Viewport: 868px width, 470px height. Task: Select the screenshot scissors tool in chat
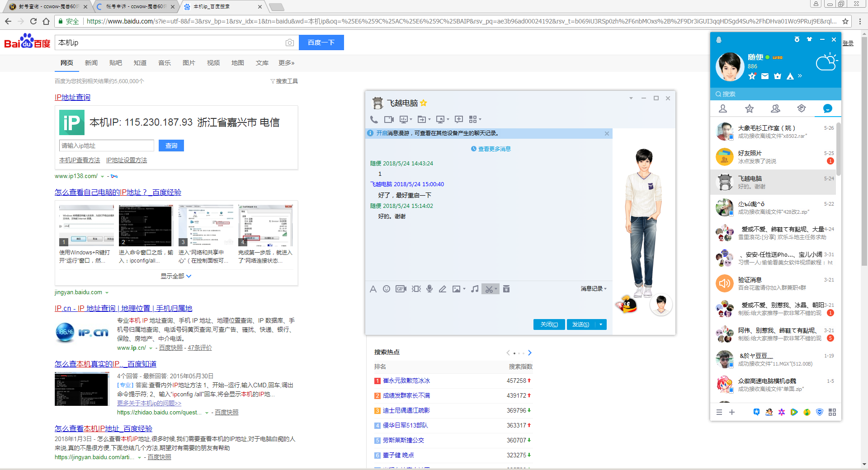coord(489,289)
